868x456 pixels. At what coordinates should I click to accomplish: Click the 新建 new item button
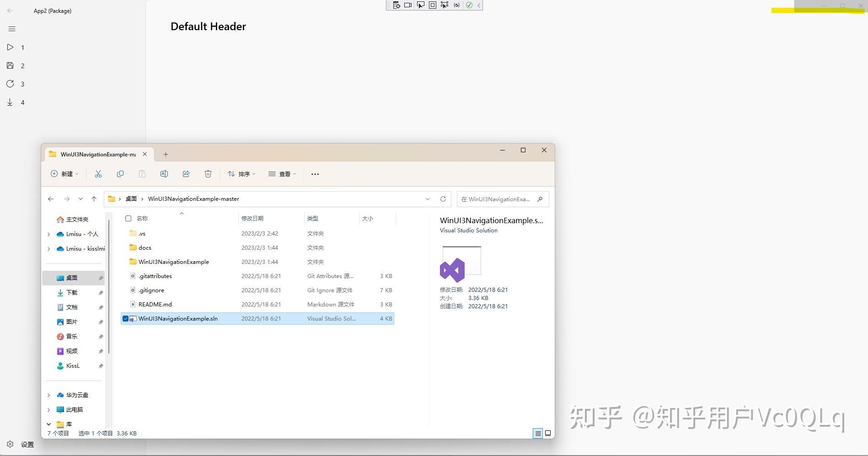coord(64,174)
